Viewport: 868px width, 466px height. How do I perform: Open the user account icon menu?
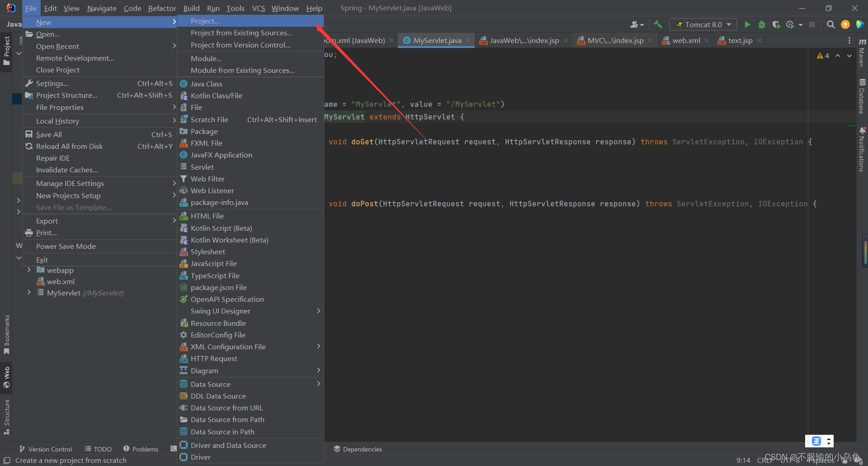coord(637,24)
